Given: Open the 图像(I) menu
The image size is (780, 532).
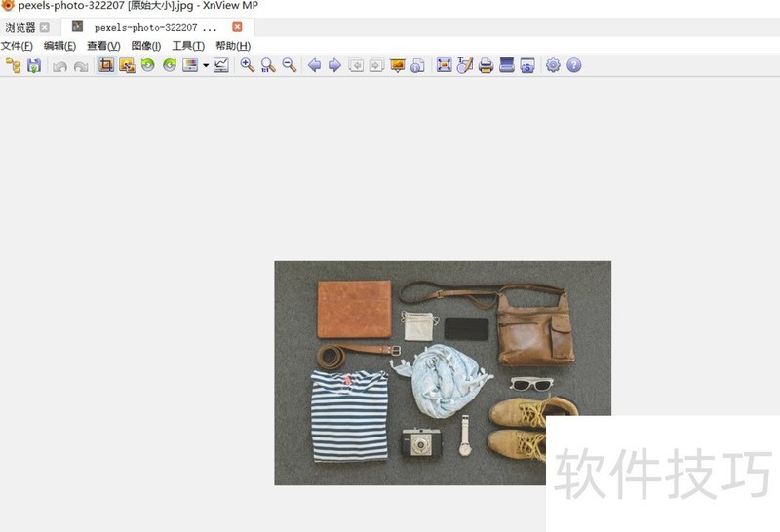Looking at the screenshot, I should point(145,46).
